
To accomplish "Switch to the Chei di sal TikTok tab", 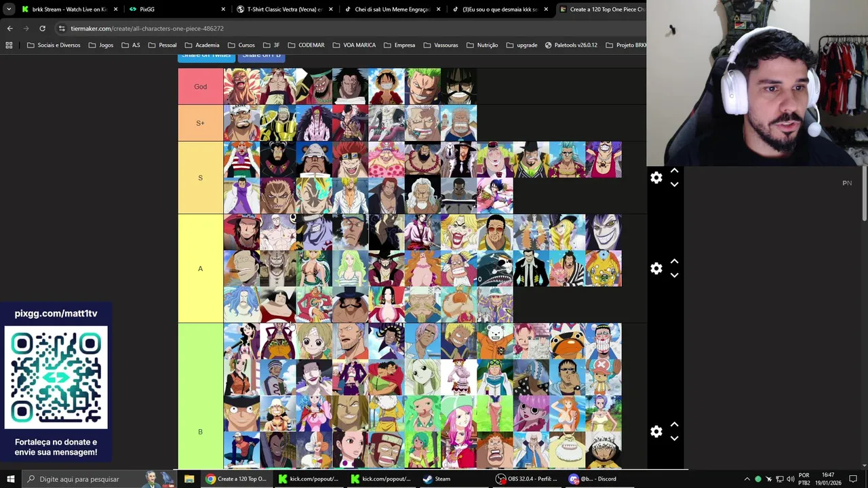I will coord(392,9).
